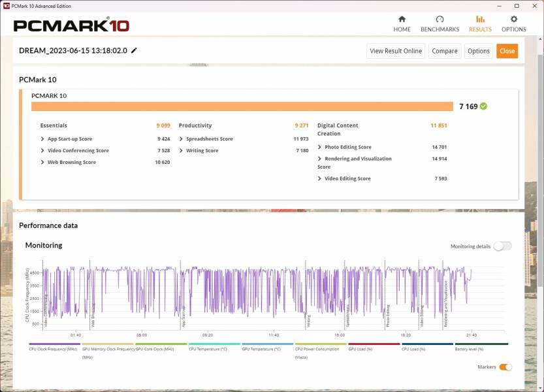
Task: Select CPU Temperature legend swatch
Action: click(x=214, y=344)
